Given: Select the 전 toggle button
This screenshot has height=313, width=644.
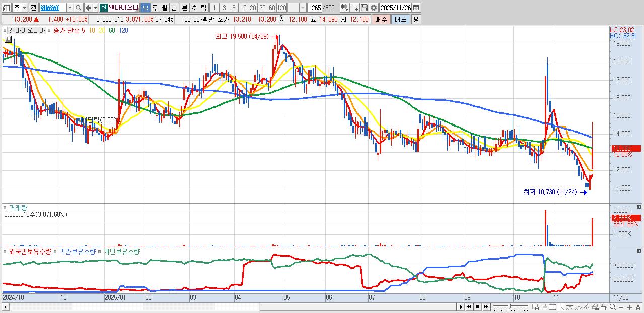Looking at the screenshot, I should (x=33, y=8).
